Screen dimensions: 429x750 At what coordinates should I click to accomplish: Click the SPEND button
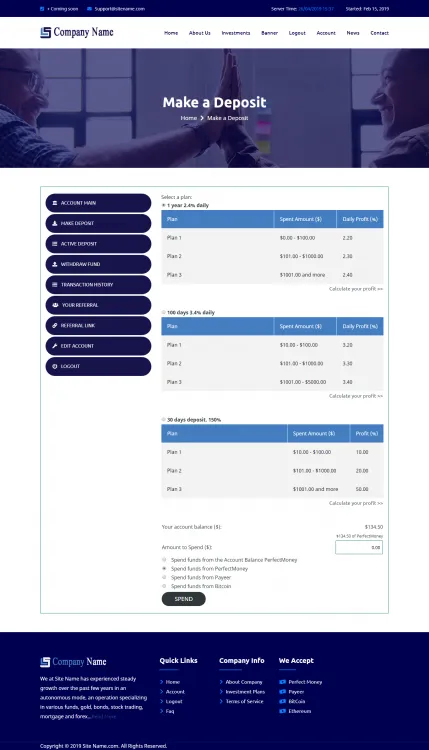184,599
